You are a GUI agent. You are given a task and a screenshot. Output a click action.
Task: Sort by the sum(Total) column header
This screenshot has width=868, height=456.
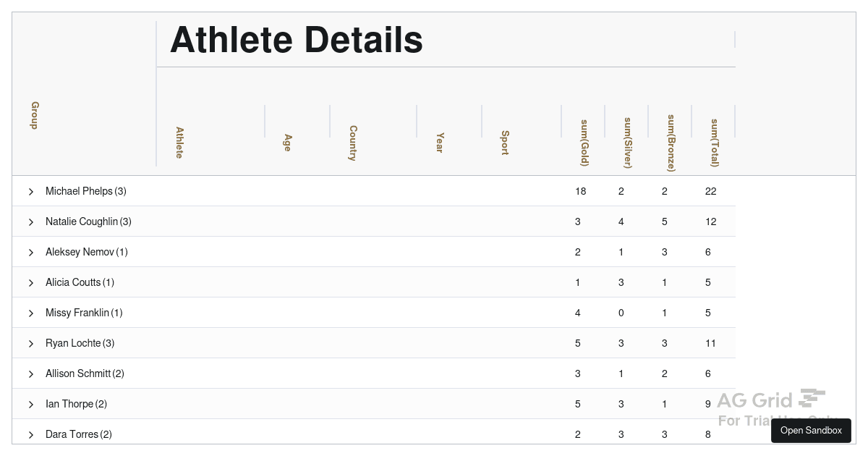click(715, 143)
